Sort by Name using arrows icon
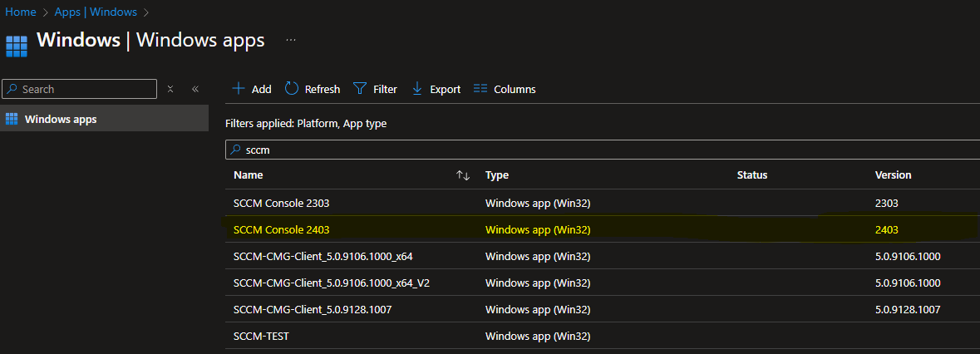980x354 pixels. 463,175
